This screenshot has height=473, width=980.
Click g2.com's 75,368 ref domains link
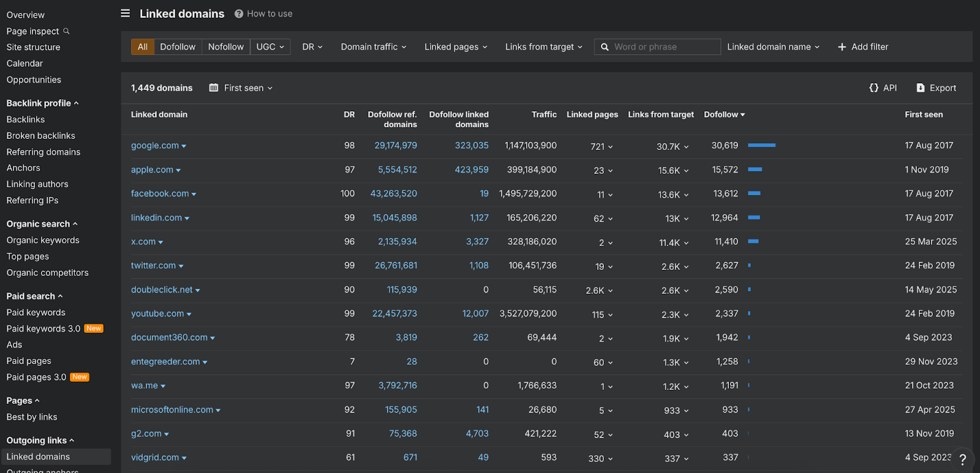click(403, 433)
